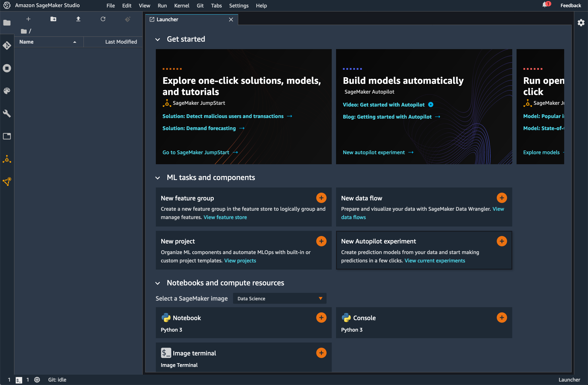The width and height of the screenshot is (588, 385).
Task: Click plus icon on New project
Action: [x=321, y=241]
